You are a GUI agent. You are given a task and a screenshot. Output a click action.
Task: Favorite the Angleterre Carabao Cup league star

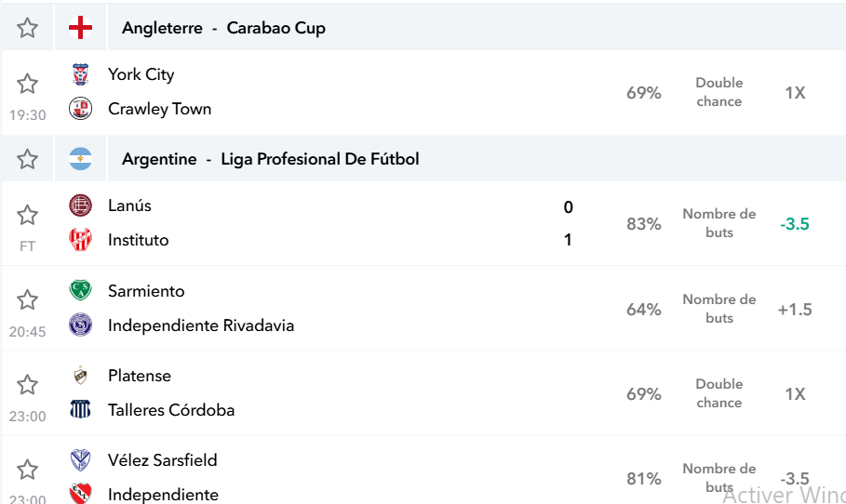(27, 28)
